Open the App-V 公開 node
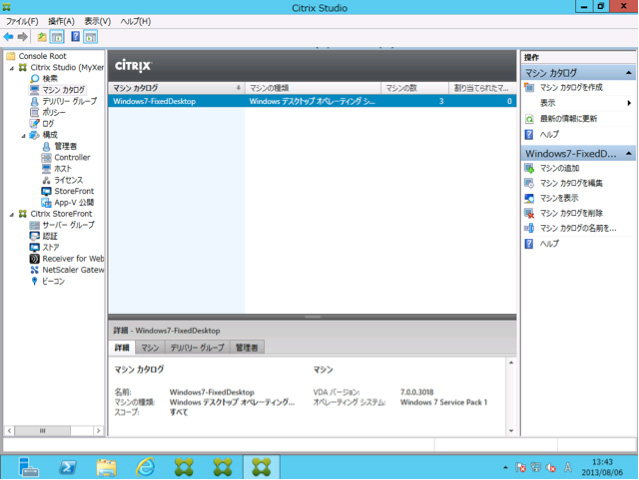639x480 pixels. 74,203
